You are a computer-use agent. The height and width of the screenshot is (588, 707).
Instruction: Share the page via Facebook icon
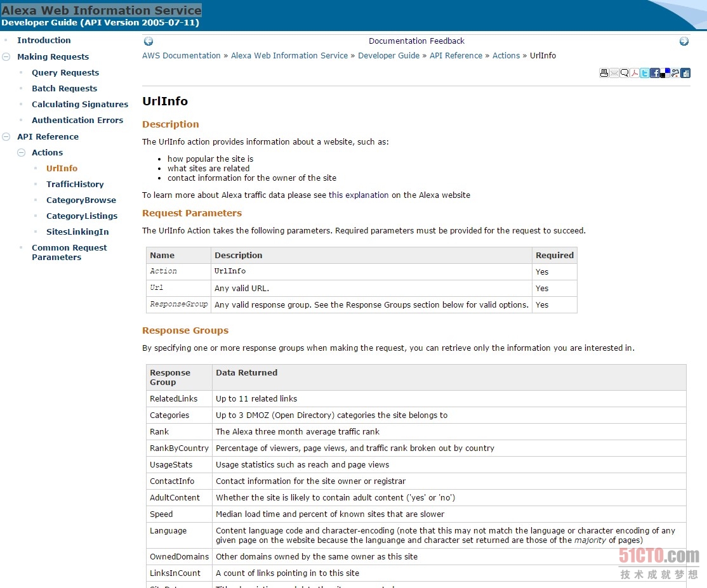[x=655, y=73]
